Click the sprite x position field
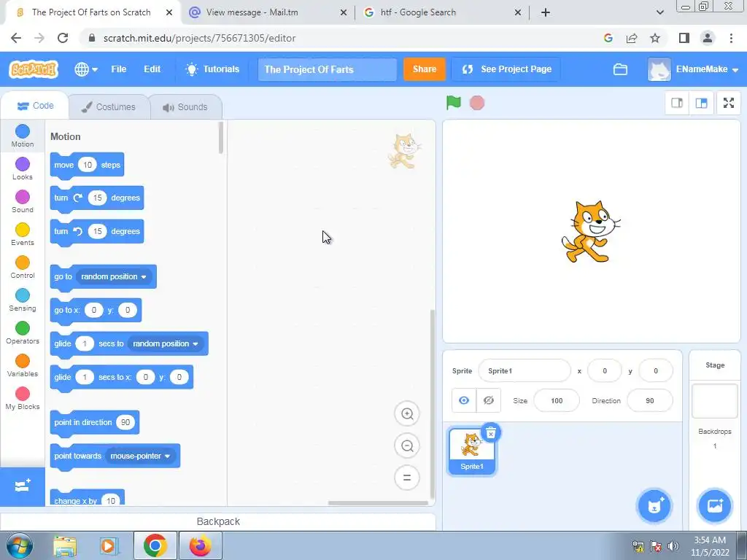Image resolution: width=747 pixels, height=560 pixels. pyautogui.click(x=605, y=370)
